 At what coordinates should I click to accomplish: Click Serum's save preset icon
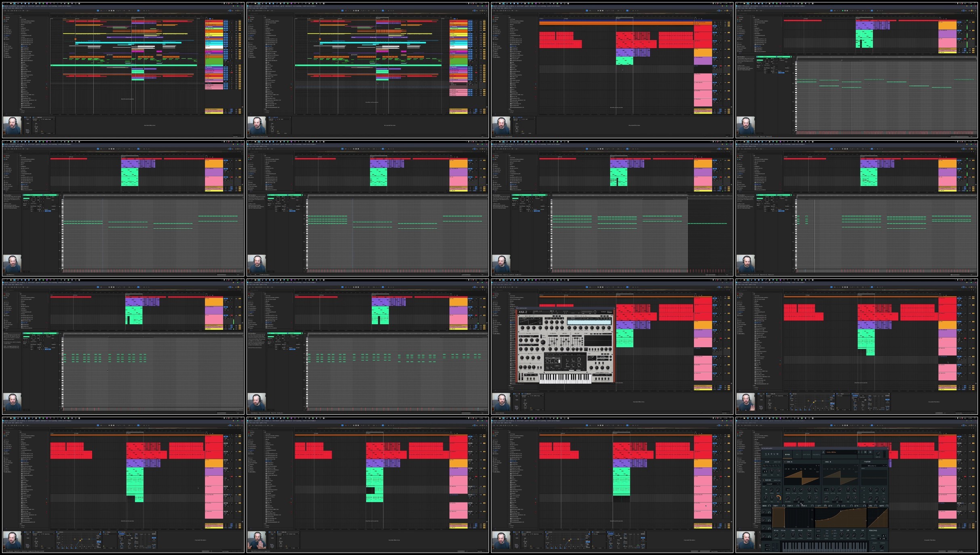pyautogui.click(x=823, y=452)
